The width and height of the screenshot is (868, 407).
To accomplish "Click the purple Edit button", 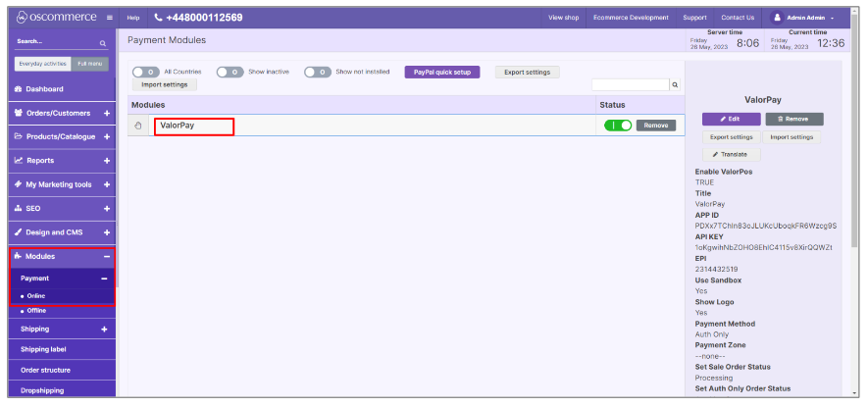I will [732, 119].
